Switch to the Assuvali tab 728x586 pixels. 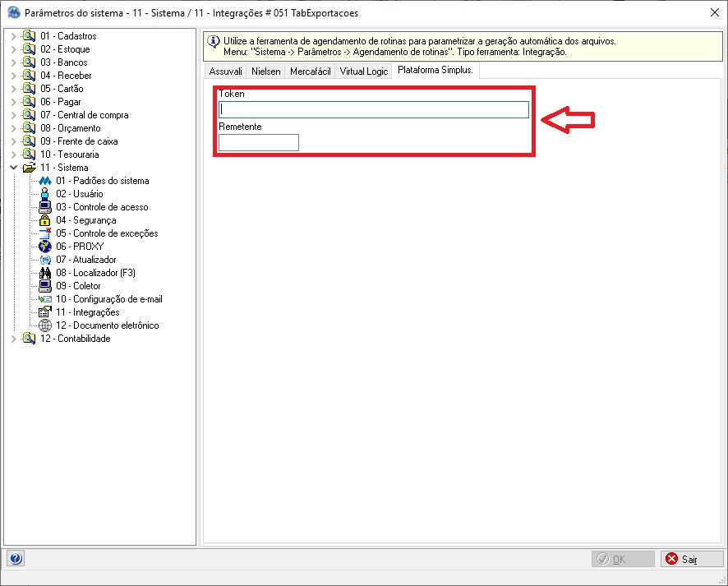click(226, 71)
